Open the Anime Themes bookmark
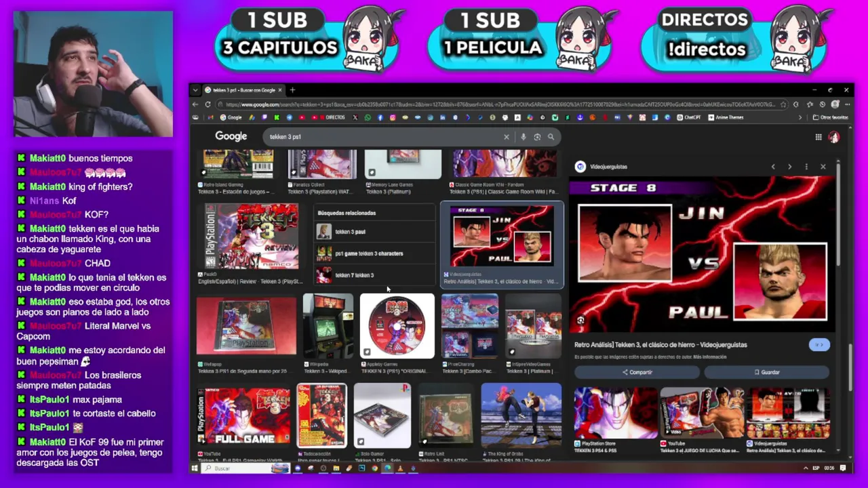Screen dimensions: 868x488 (726, 117)
